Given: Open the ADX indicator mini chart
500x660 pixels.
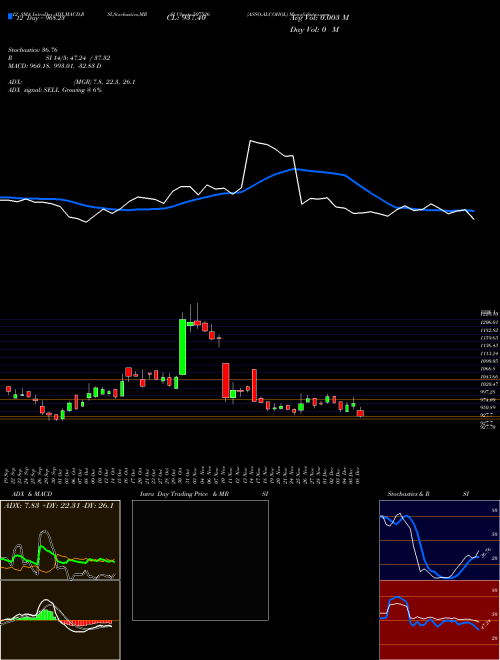Looking at the screenshot, I should pos(60,540).
